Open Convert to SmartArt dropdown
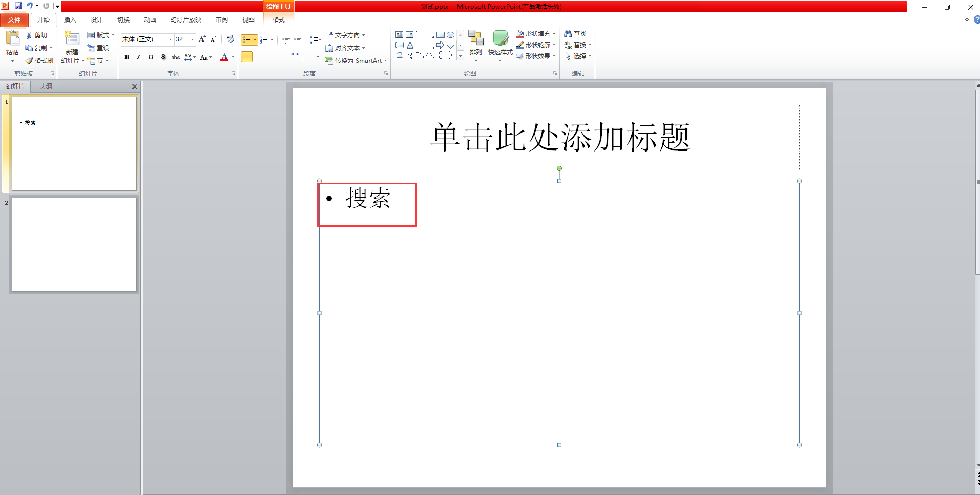Screen dimensions: 980x495 pyautogui.click(x=357, y=61)
